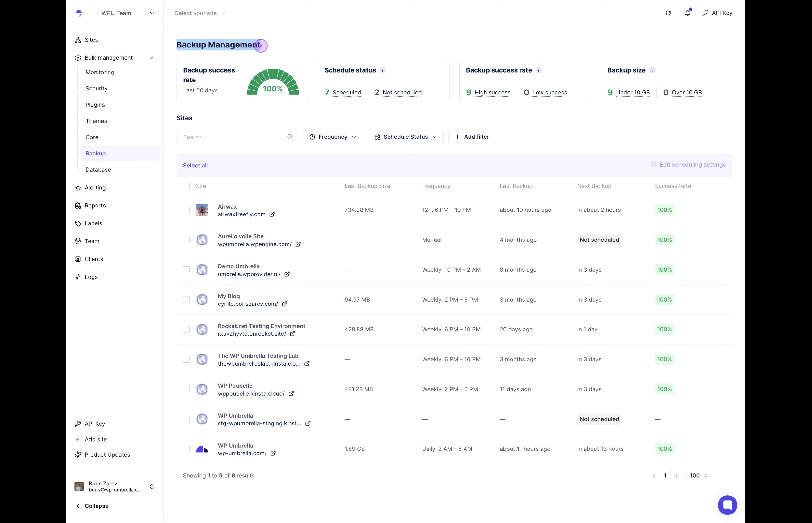Click Edit scheduling settings
812x523 pixels.
pyautogui.click(x=688, y=165)
